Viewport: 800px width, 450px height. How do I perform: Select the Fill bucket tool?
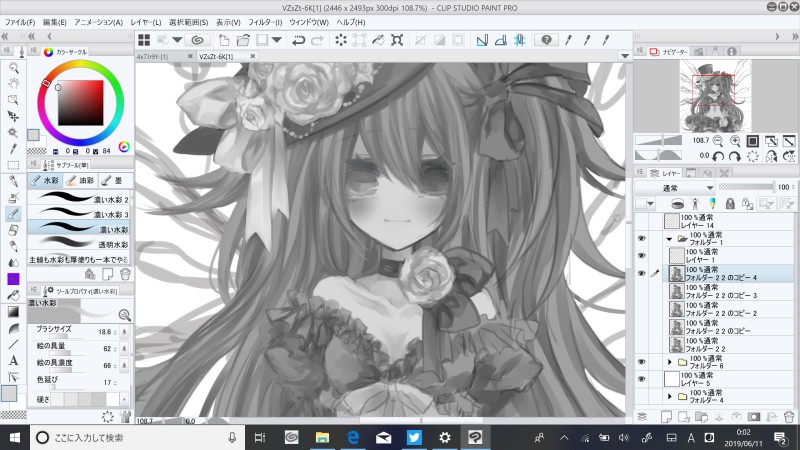click(x=13, y=295)
